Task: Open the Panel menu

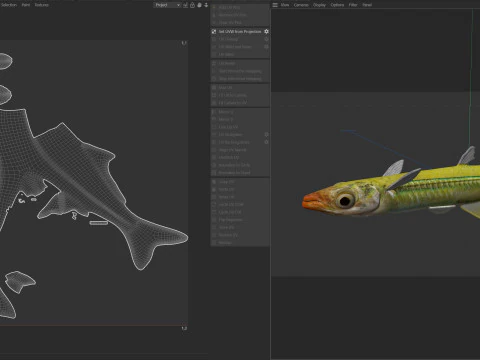Action: pyautogui.click(x=367, y=5)
